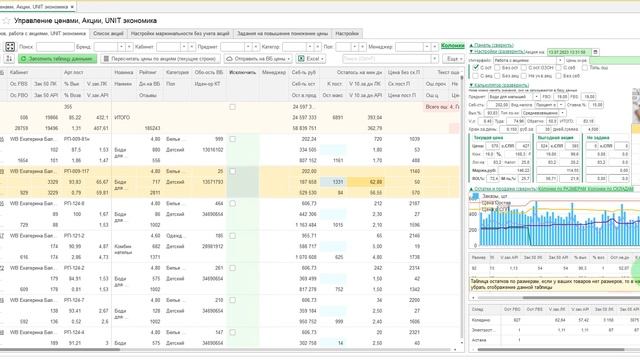This screenshot has width=640, height=360.
Task: Click Заполнить таблицу данными button
Action: coord(57,59)
